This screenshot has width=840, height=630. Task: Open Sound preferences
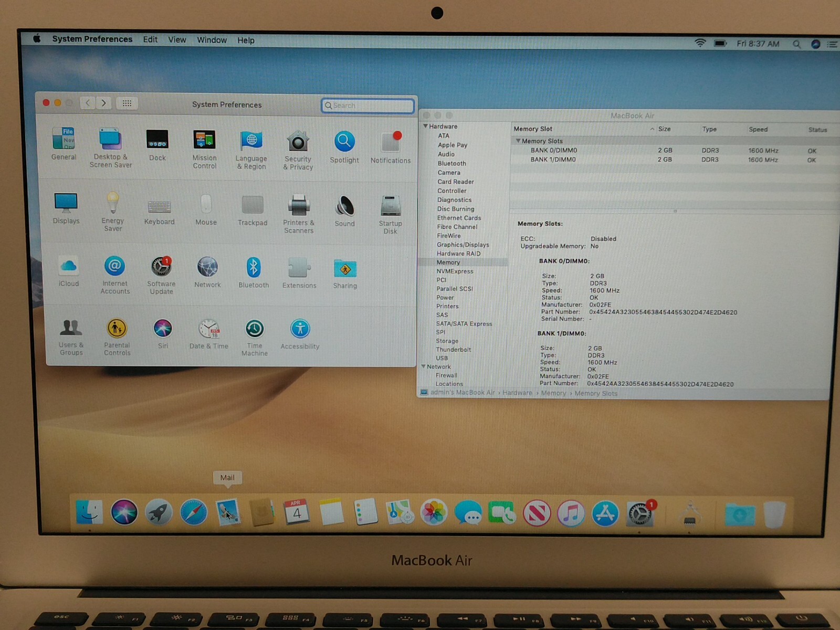(x=345, y=211)
